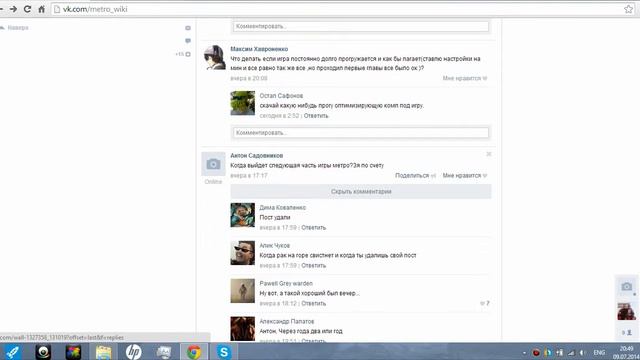Reply to Pawell Grey warden's comment
This screenshot has width=640, height=360.
[x=313, y=303]
